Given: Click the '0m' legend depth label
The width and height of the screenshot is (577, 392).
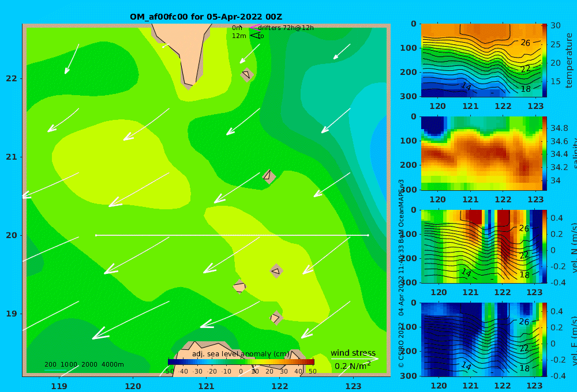Looking at the screenshot, I should click(x=237, y=28).
